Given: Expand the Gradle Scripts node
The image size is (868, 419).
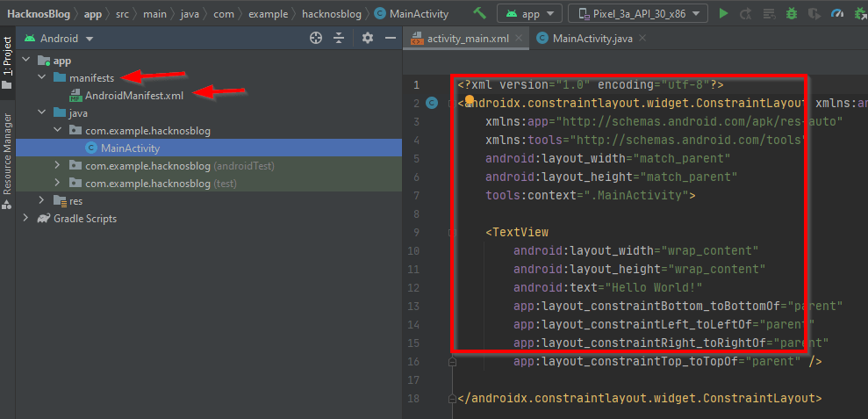Looking at the screenshot, I should [26, 219].
